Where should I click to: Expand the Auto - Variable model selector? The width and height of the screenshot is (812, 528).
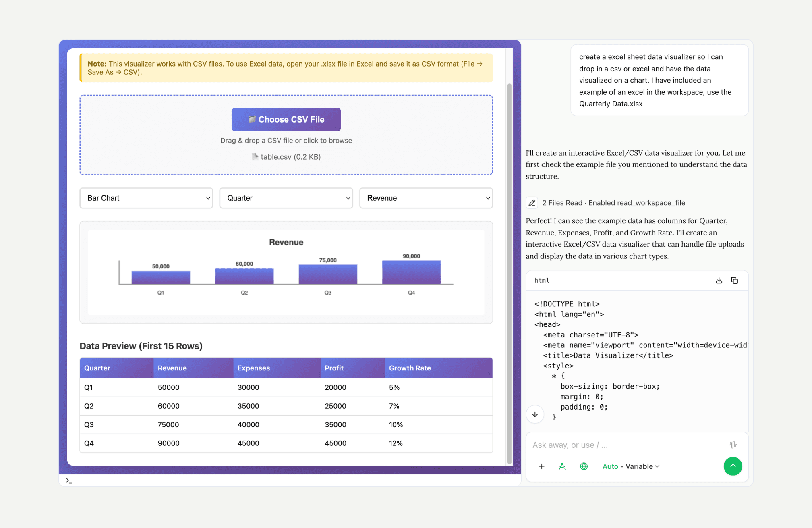click(631, 466)
